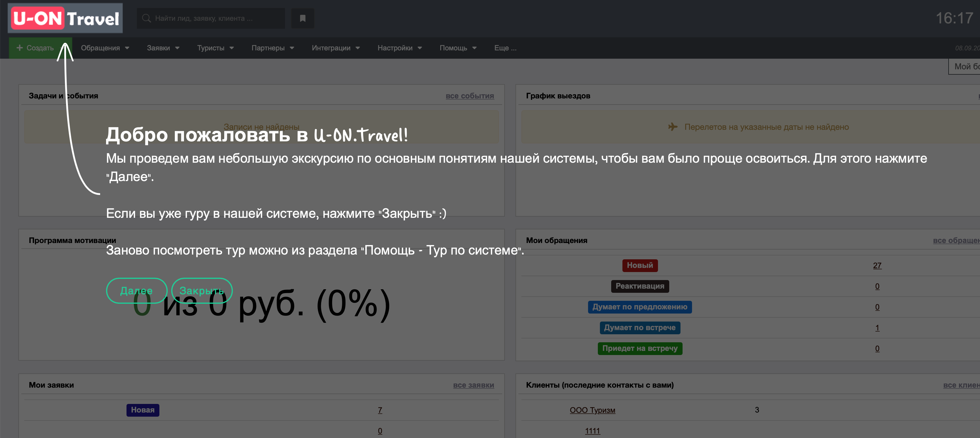This screenshot has height=438, width=980.
Task: Open the все события link
Action: (x=470, y=96)
